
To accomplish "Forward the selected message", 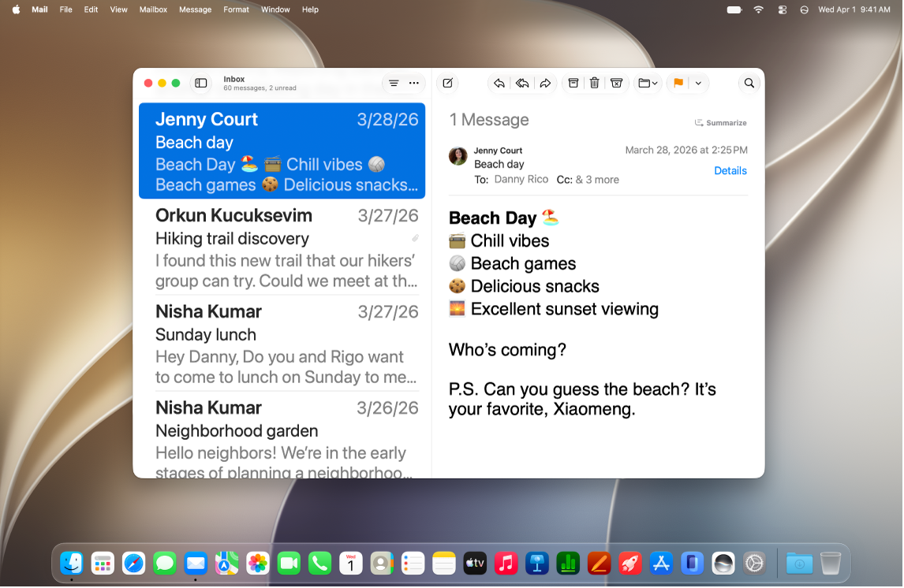I will (x=545, y=84).
